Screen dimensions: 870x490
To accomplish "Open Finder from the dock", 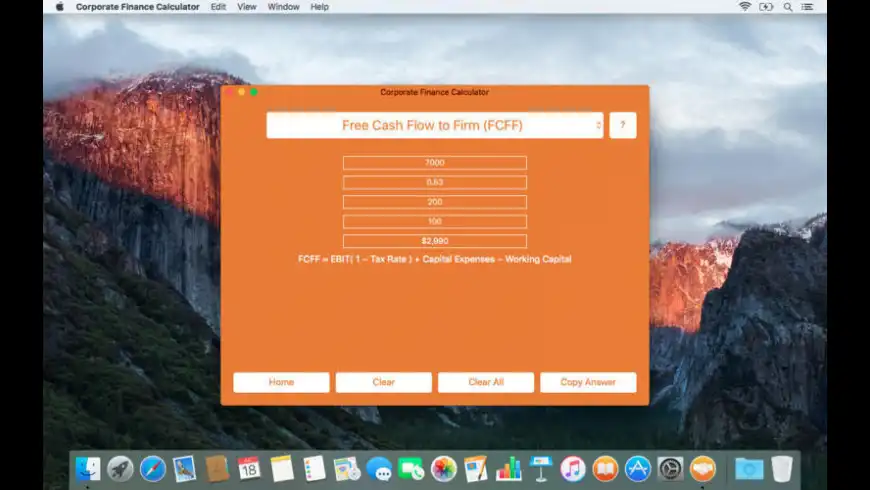I will 88,469.
